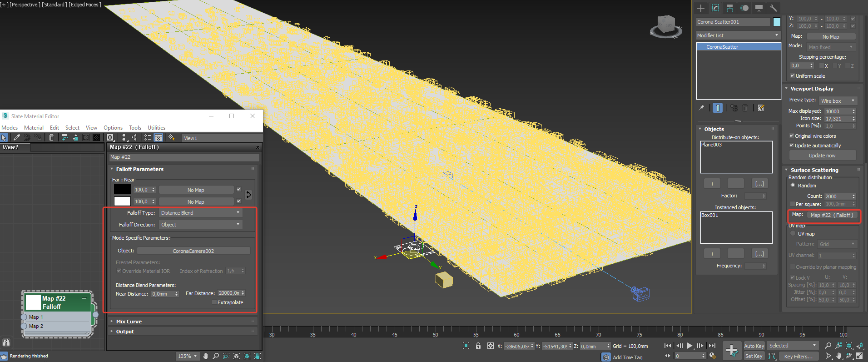Click the selection lock toggle padlock icon

click(478, 346)
